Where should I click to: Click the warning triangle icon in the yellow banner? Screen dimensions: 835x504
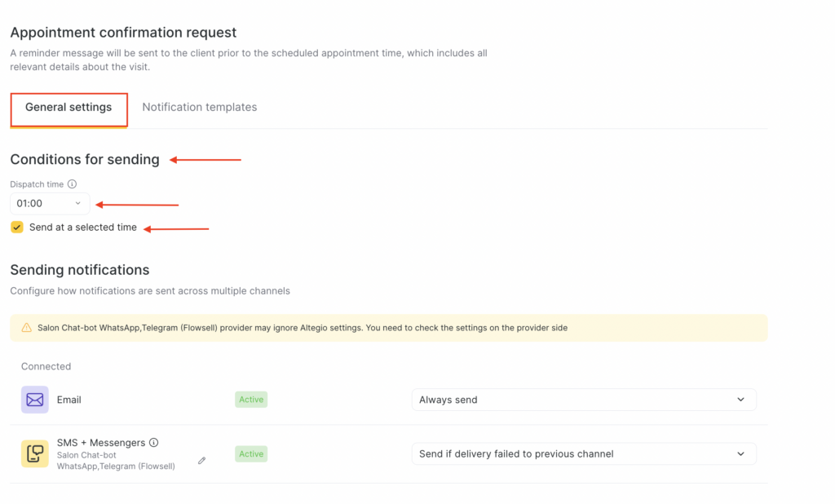pos(26,328)
